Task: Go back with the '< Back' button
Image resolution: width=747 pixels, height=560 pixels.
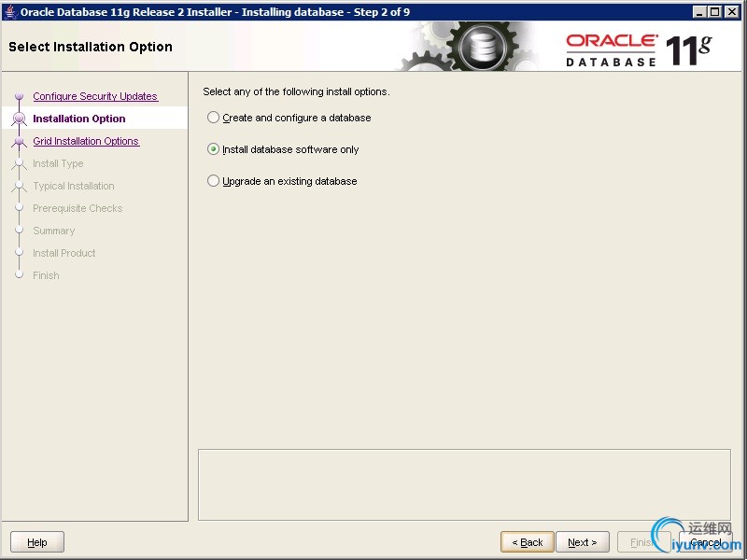Action: 528,542
